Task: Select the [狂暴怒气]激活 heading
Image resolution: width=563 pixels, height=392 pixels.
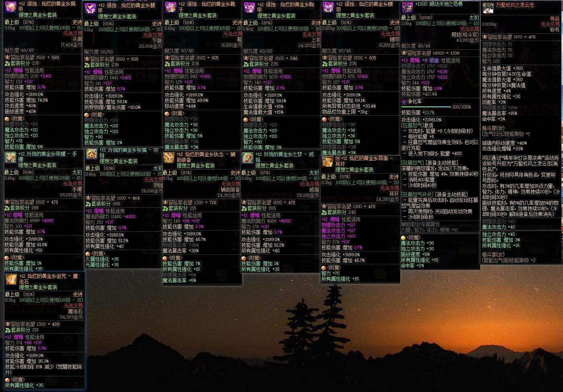Action: click(417, 125)
